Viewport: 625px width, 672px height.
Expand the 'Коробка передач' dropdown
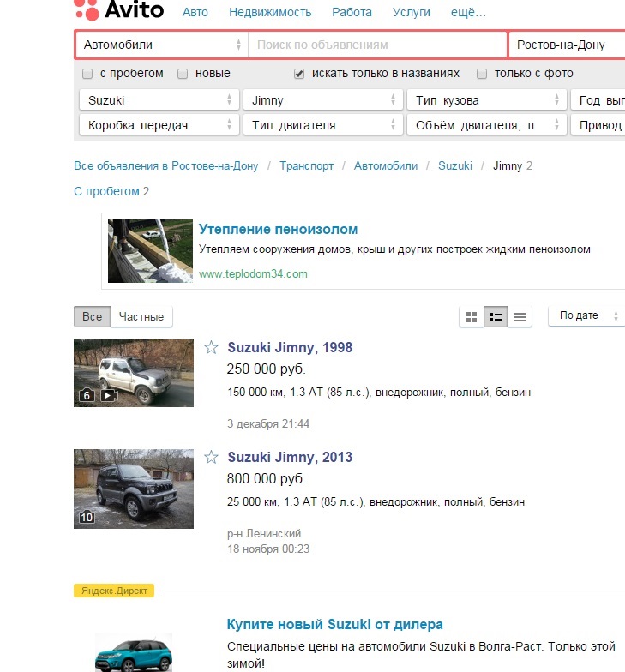159,125
